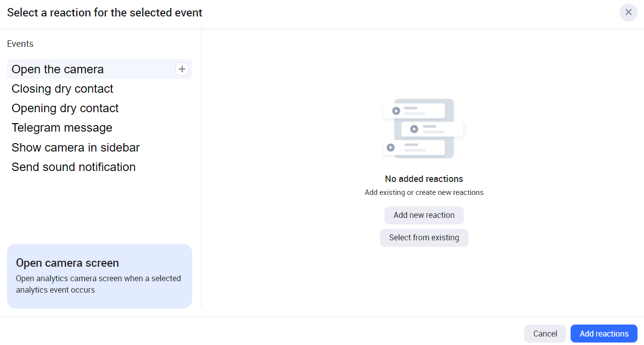Pick the Telegram message reaction type
Image resolution: width=644 pixels, height=345 pixels.
tap(62, 128)
